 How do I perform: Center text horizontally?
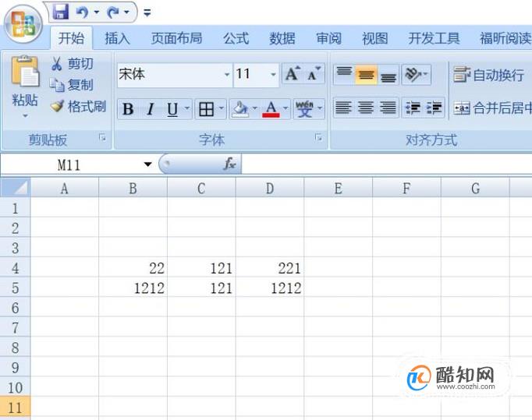click(x=365, y=108)
